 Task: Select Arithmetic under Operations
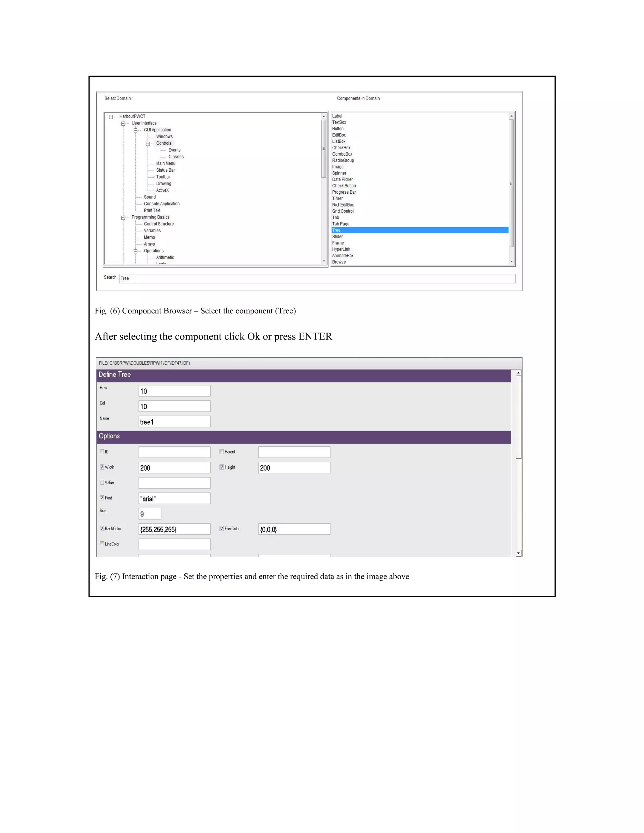(165, 257)
